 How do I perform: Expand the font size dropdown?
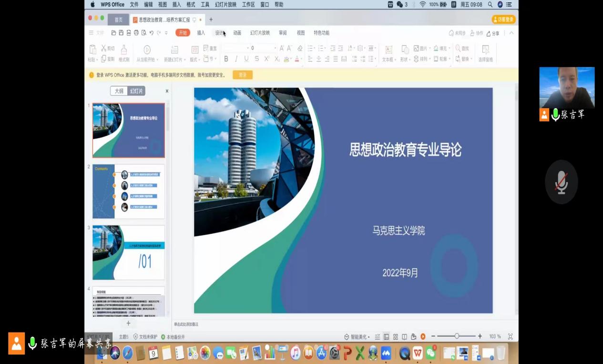pyautogui.click(x=275, y=48)
